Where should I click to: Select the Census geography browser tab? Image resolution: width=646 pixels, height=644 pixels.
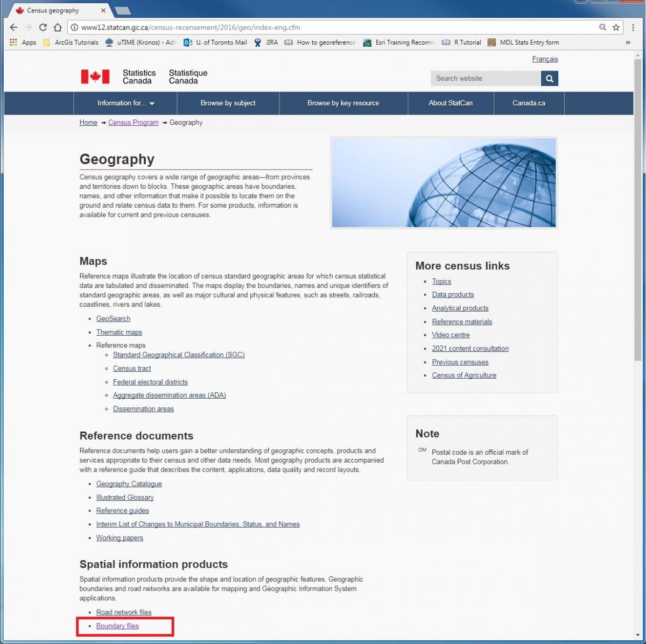[60, 10]
